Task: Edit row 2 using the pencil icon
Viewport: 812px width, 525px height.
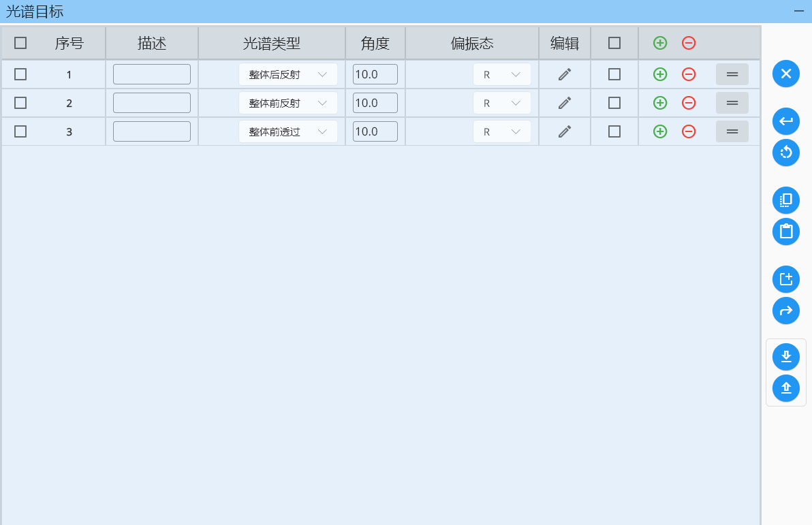Action: (x=564, y=103)
